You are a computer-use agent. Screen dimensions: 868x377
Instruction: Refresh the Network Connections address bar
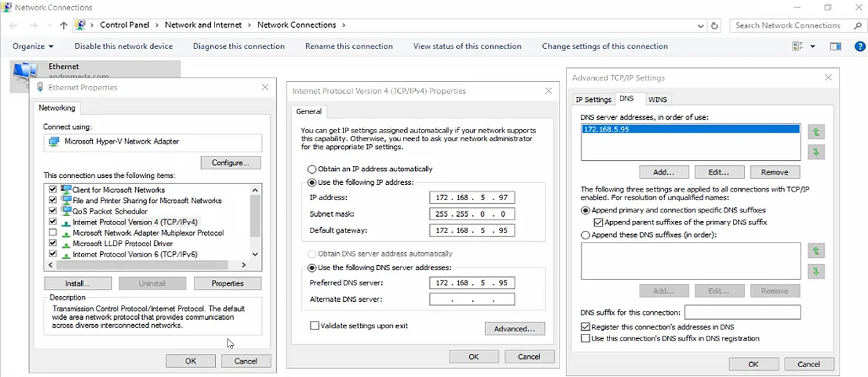pos(715,25)
